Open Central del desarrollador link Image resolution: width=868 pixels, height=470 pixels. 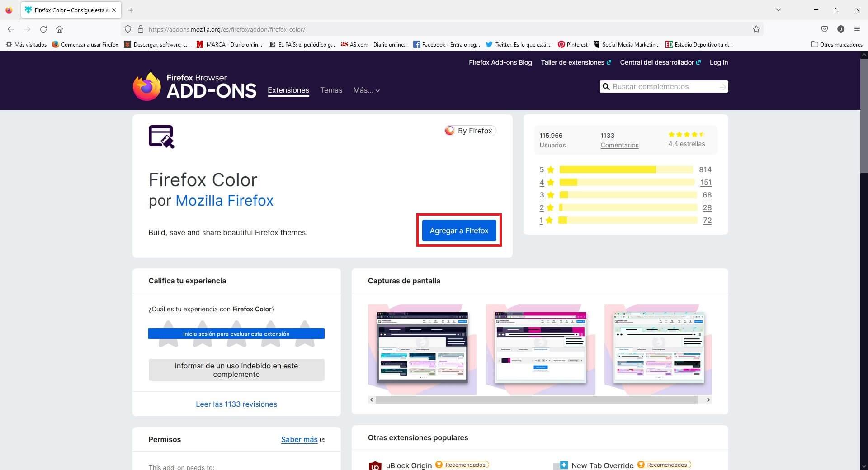(660, 62)
